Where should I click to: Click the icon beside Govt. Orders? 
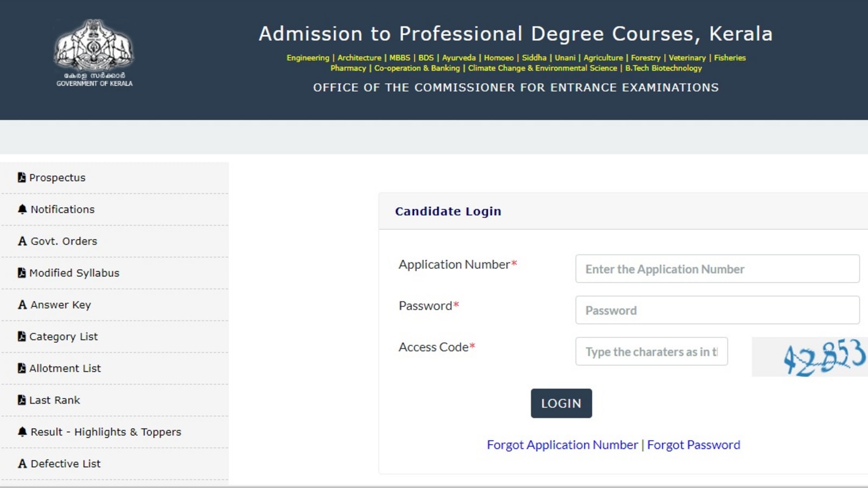[22, 241]
